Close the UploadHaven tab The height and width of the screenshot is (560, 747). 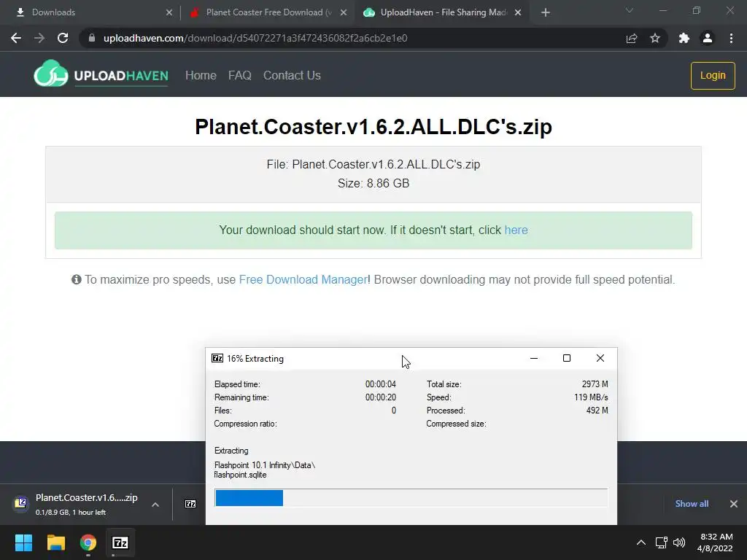coord(518,12)
